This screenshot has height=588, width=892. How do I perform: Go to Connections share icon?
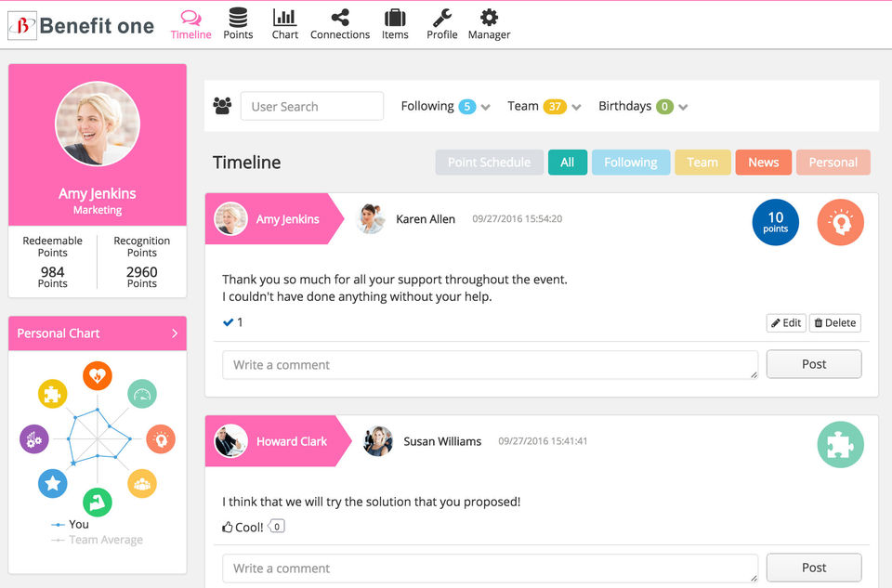click(340, 18)
